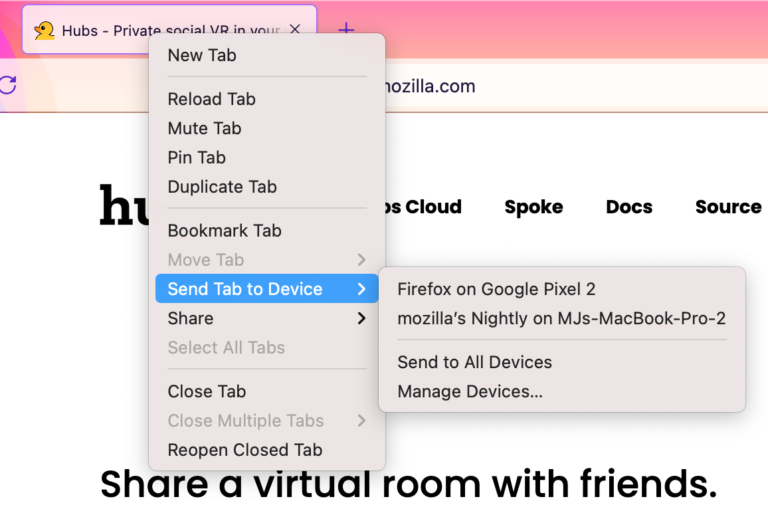This screenshot has height=513, width=768.
Task: Click the Docs navigation link
Action: coord(629,207)
